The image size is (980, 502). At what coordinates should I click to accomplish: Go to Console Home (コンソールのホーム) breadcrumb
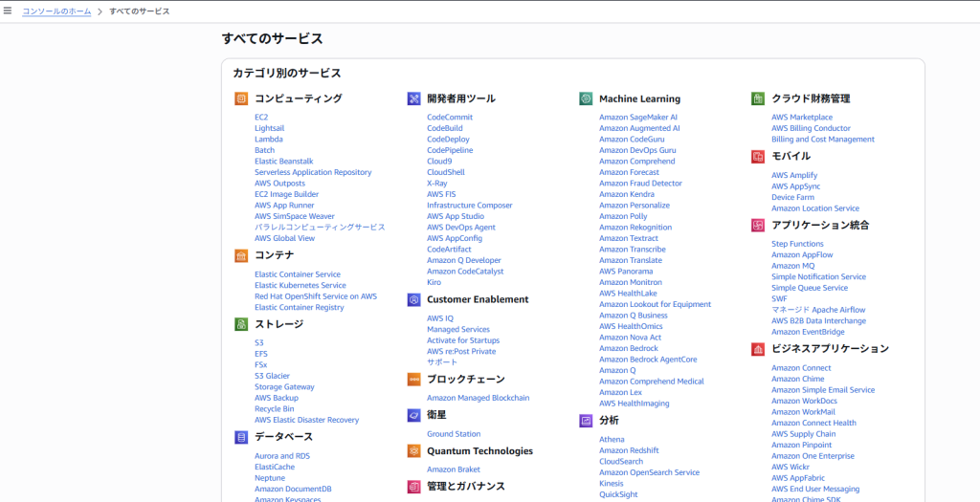click(57, 11)
